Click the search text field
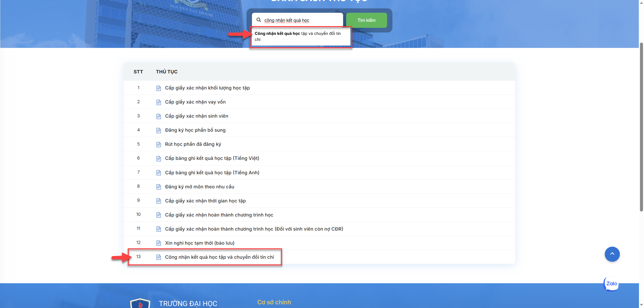 (302, 20)
